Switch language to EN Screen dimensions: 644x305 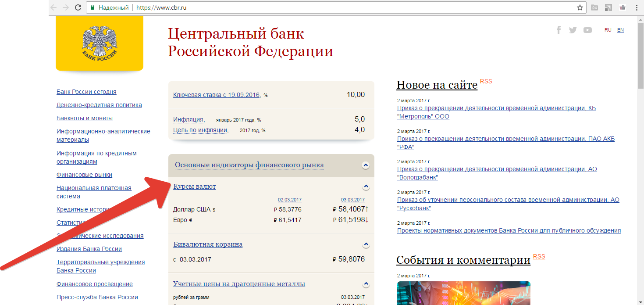[x=620, y=30]
